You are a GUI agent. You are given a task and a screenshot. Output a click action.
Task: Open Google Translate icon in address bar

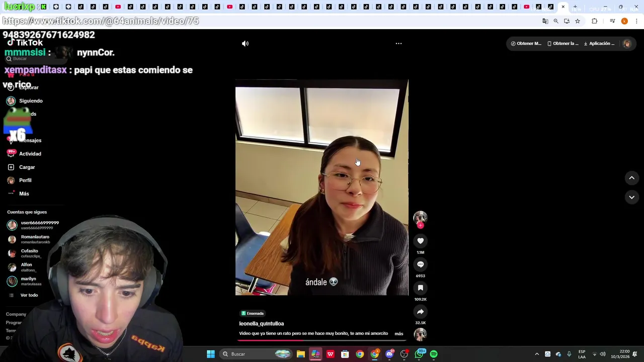(x=545, y=21)
